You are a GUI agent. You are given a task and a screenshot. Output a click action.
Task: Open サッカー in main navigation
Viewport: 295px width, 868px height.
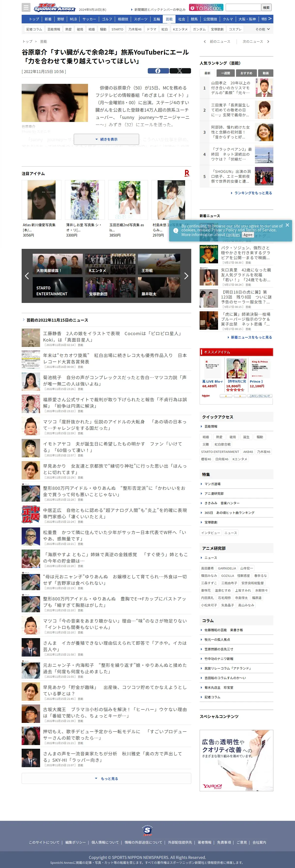coord(89,19)
